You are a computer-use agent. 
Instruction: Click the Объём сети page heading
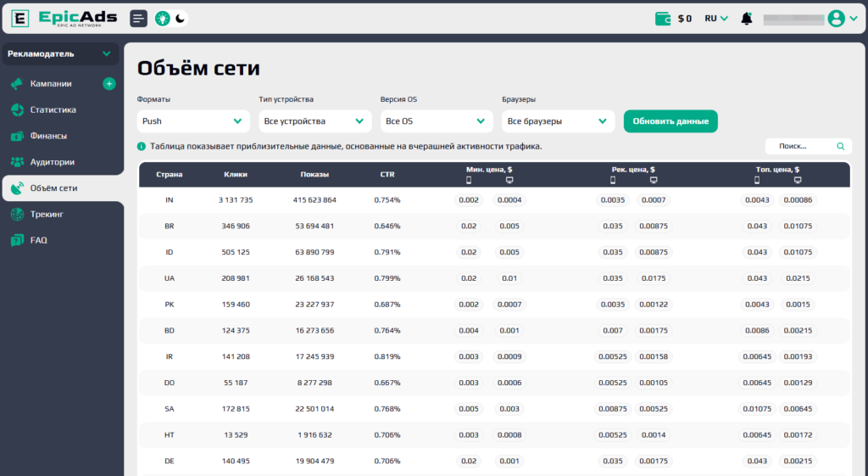[x=198, y=68]
